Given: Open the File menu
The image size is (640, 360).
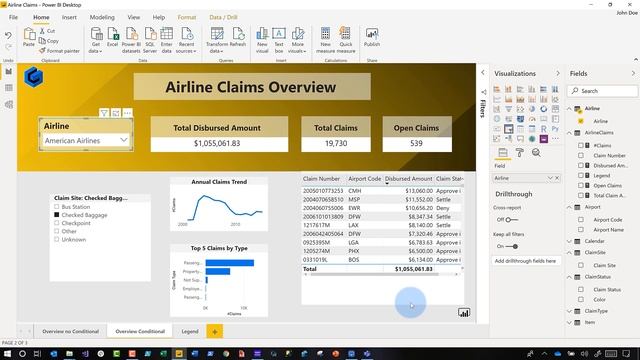Looking at the screenshot, I should (13, 17).
